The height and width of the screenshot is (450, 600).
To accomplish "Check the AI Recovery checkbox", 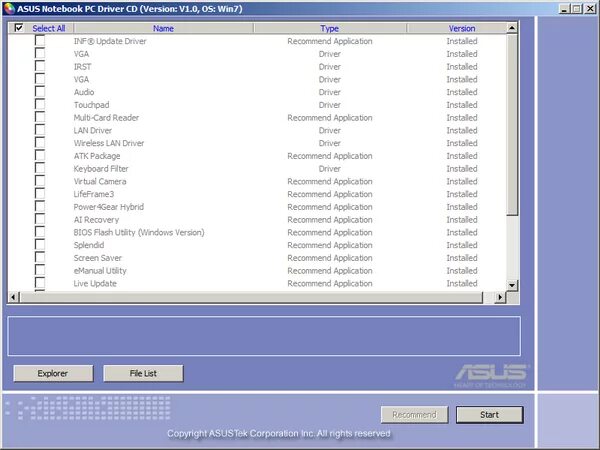I will click(x=40, y=219).
